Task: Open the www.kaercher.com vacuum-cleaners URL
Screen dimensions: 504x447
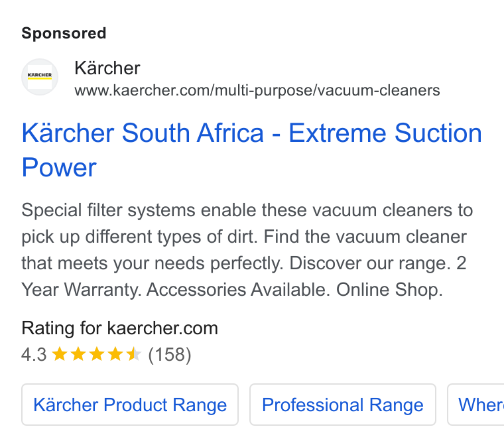Action: (x=257, y=90)
